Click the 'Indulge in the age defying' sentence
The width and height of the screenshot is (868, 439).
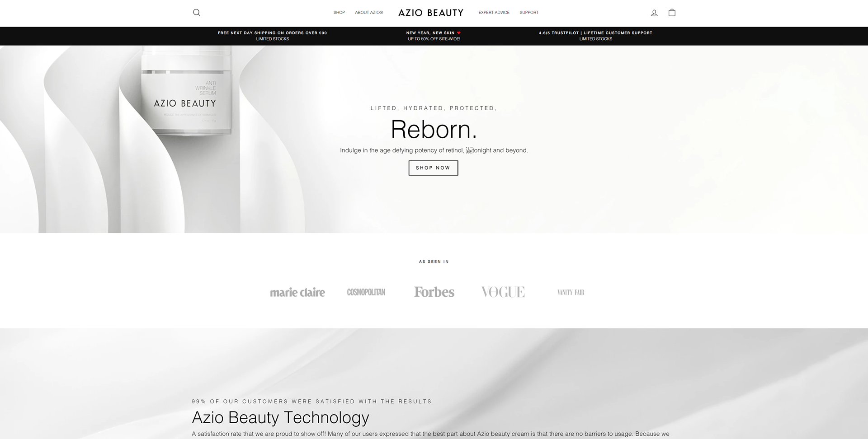(434, 150)
